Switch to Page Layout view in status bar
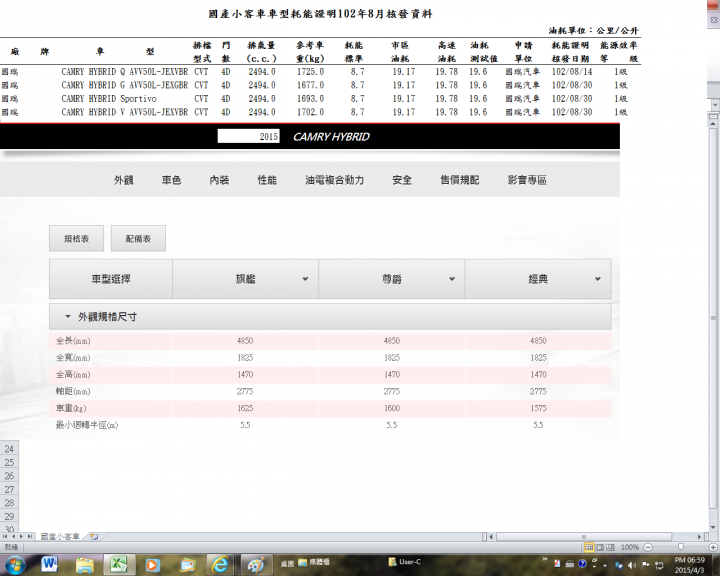 [600, 547]
